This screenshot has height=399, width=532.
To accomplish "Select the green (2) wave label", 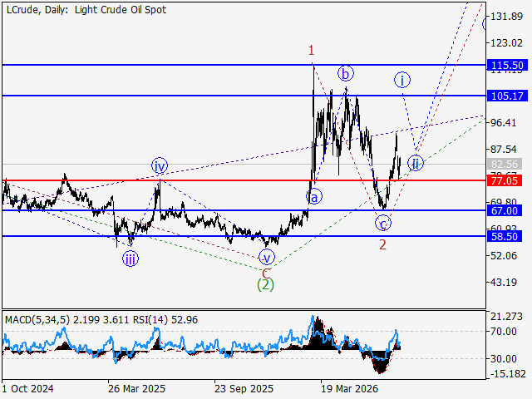I will pyautogui.click(x=265, y=284).
